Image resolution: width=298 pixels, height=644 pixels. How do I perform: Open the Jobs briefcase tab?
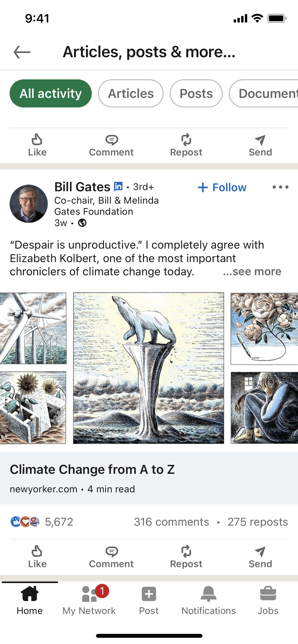268,600
